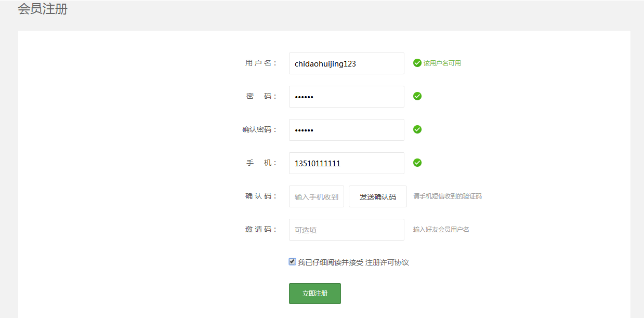
Task: Click into the 密码 password field
Action: (346, 97)
